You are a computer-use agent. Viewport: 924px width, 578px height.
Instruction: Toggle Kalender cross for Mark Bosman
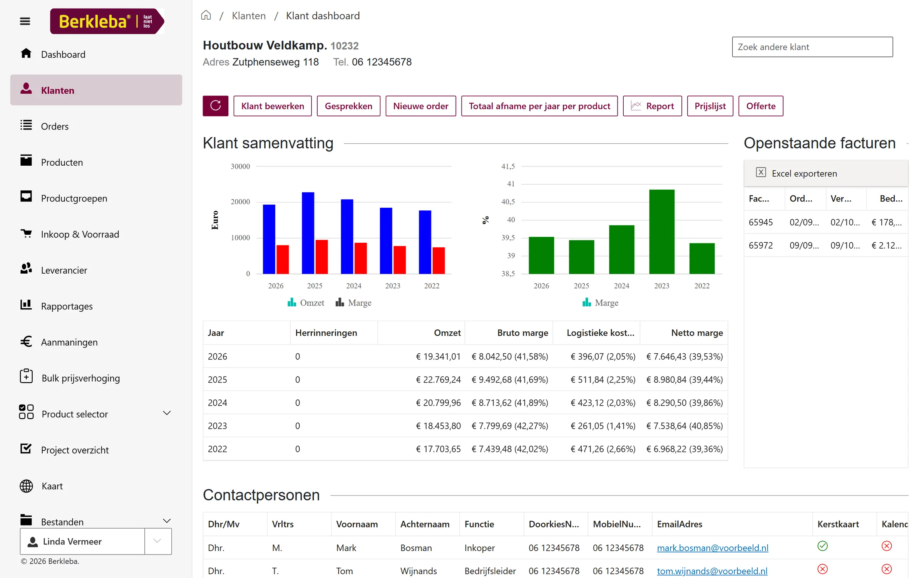click(887, 546)
